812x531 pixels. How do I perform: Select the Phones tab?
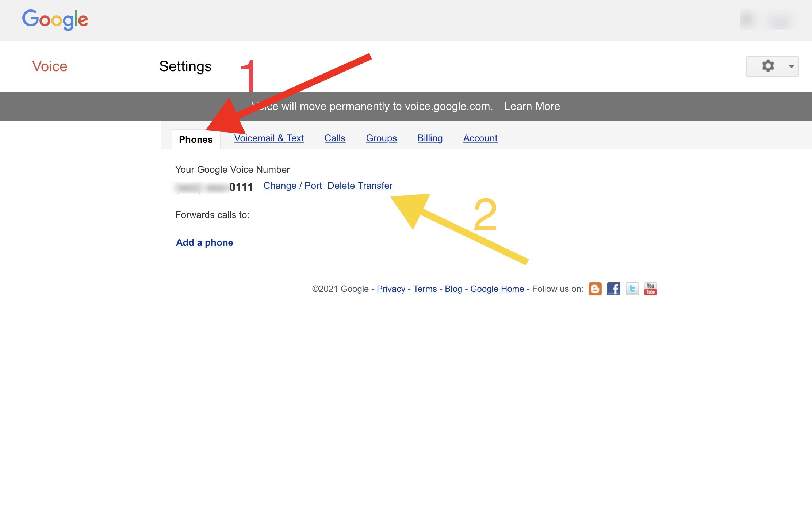196,139
